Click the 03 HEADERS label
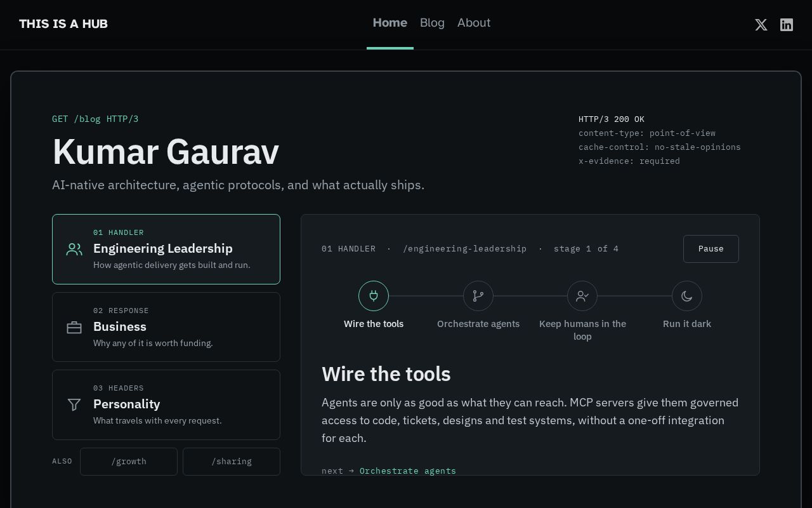812x508 pixels. (119, 388)
